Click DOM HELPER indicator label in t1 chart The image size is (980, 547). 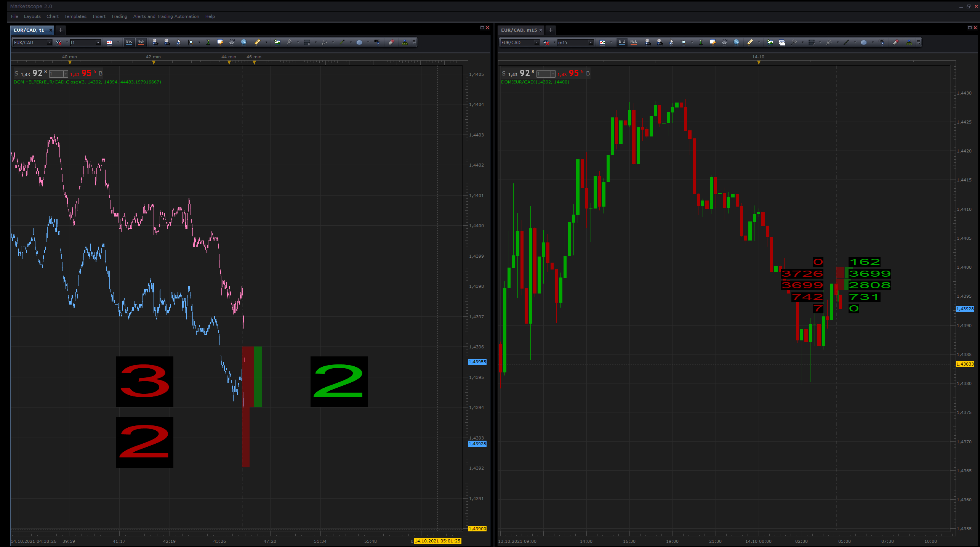click(x=87, y=82)
